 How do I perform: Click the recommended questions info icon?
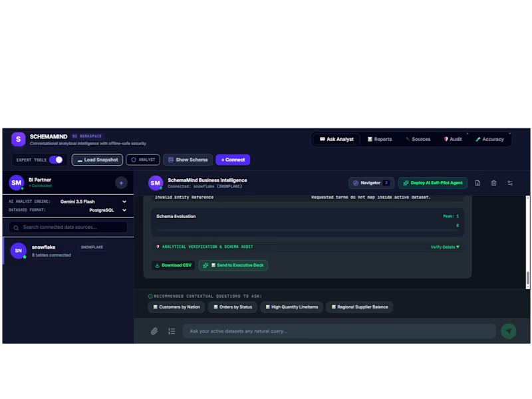click(x=150, y=297)
